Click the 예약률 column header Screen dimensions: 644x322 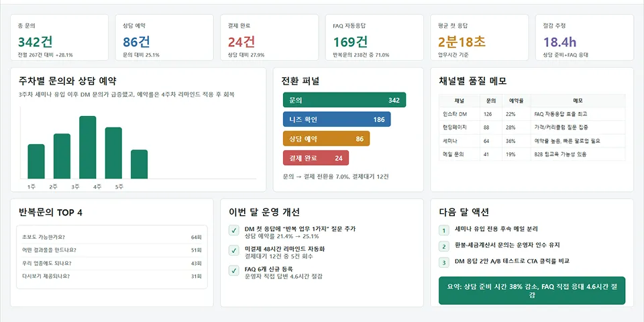(517, 101)
